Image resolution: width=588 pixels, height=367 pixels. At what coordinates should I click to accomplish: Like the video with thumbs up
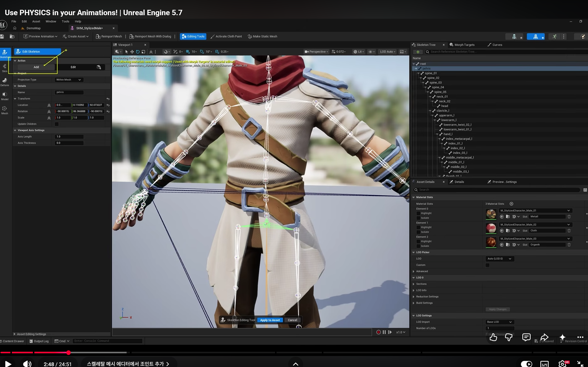493,337
